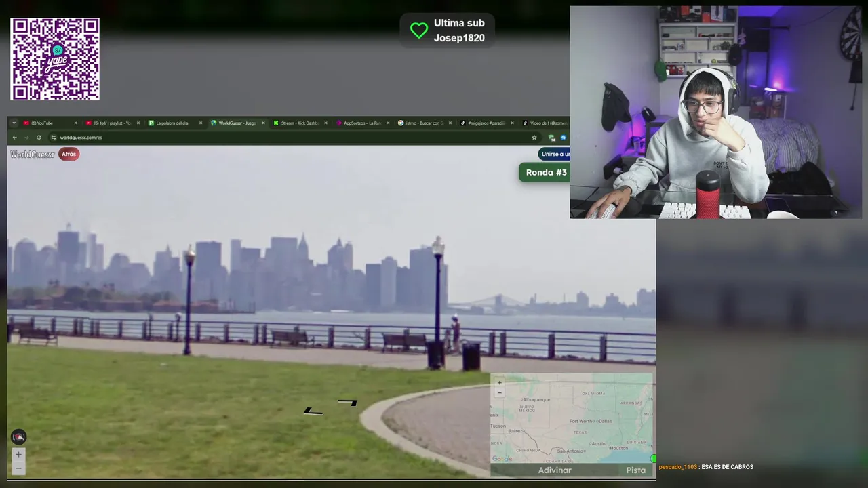Click San Antonio on the mini map
The image size is (868, 488).
coord(570,451)
